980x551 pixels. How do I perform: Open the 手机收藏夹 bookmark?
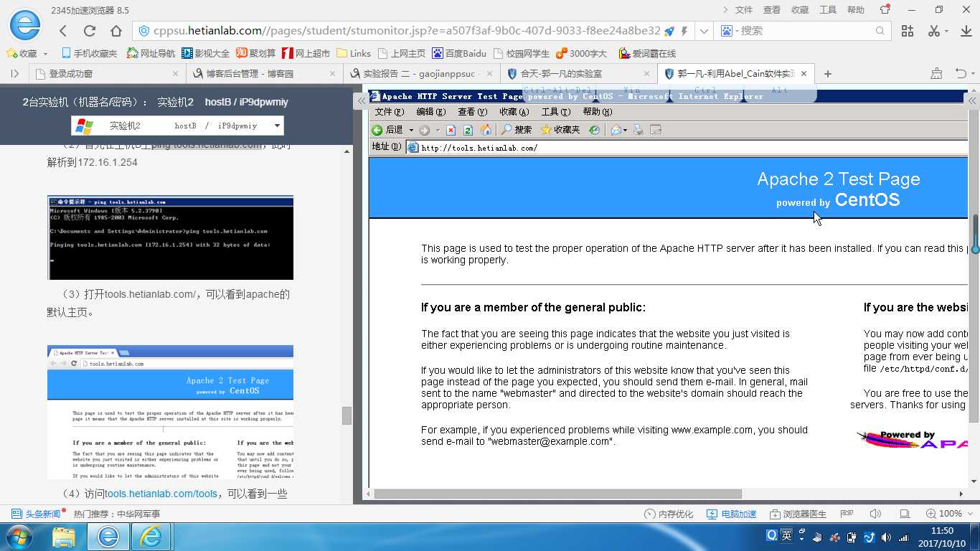(x=89, y=53)
